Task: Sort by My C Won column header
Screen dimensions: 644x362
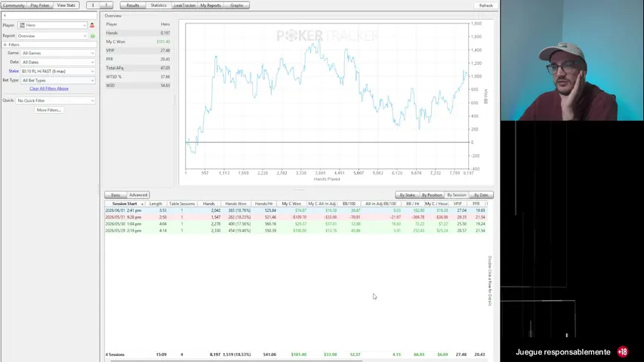Action: point(291,204)
